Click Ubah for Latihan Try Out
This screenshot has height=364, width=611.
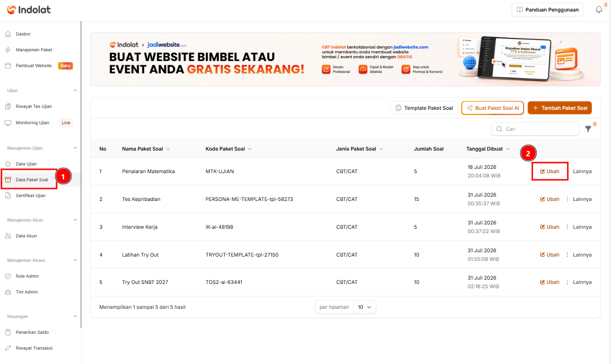550,255
